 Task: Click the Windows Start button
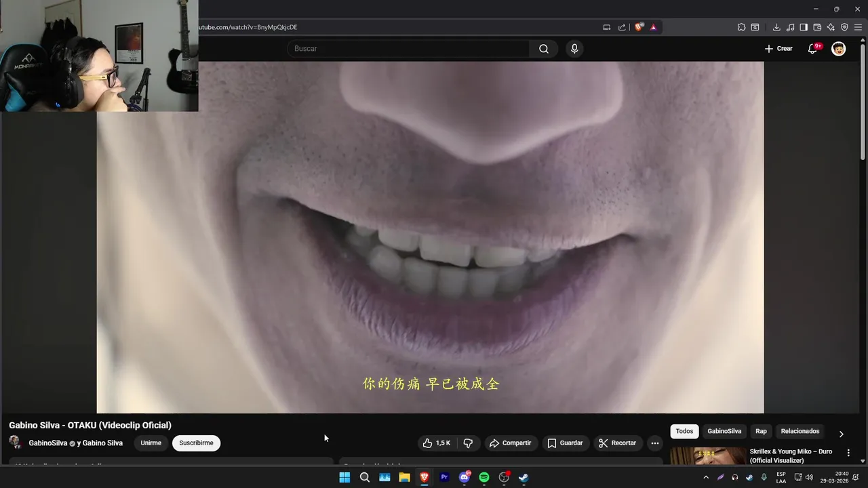(344, 477)
